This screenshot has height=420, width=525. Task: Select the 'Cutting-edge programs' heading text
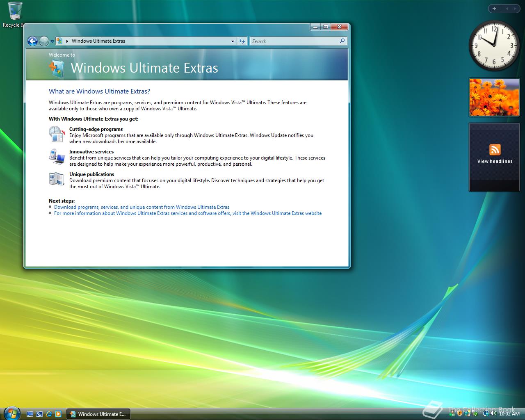tap(96, 129)
